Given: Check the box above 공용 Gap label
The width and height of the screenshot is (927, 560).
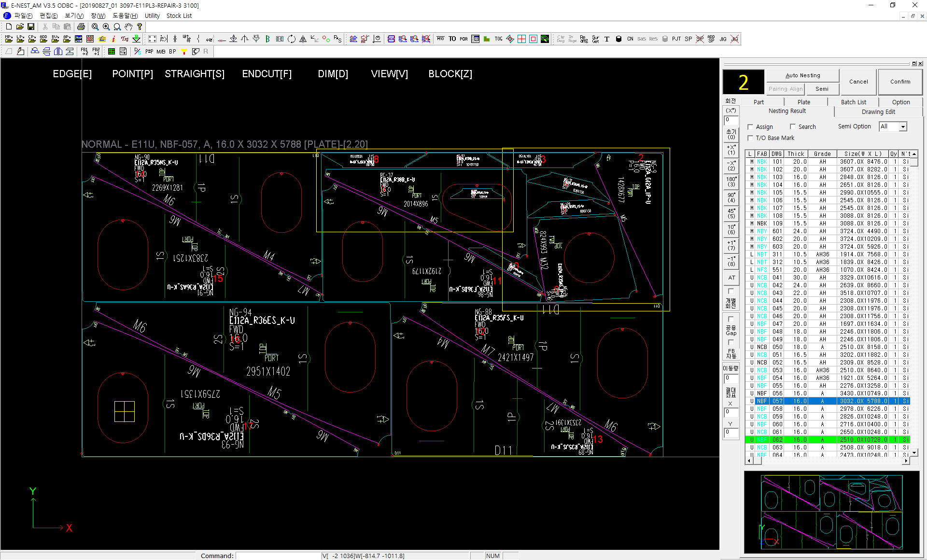Looking at the screenshot, I should point(731,319).
